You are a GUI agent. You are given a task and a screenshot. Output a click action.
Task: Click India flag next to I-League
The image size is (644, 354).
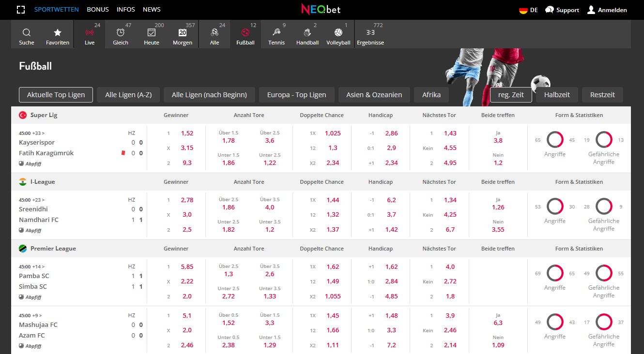[x=23, y=182]
